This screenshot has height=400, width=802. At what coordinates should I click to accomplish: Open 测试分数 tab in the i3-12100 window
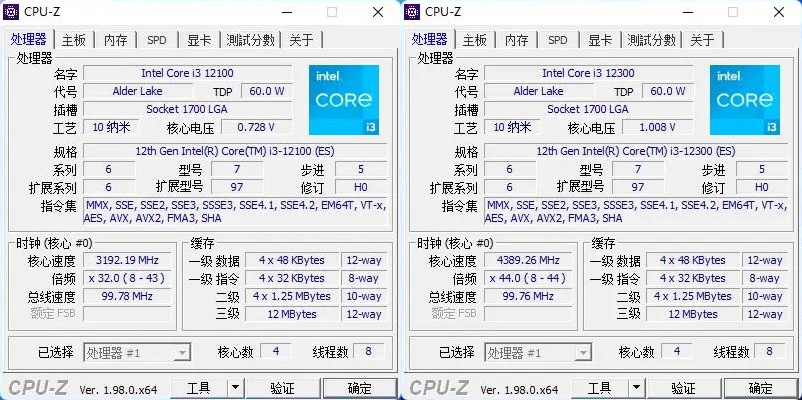point(250,40)
